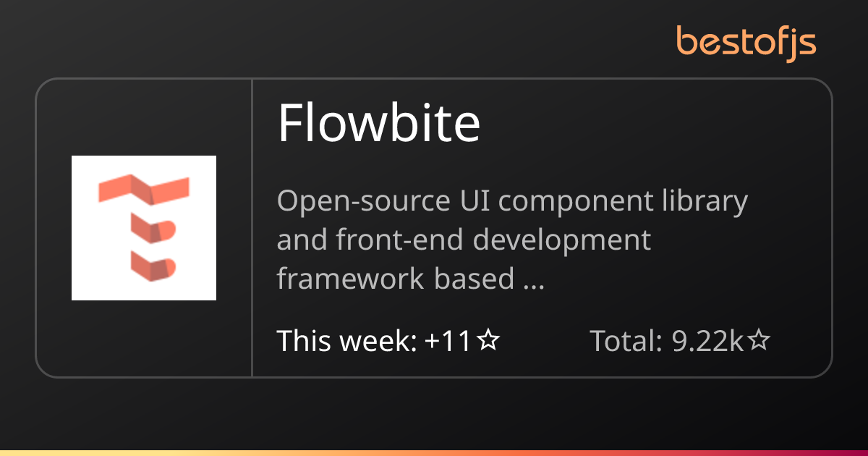This screenshot has height=456, width=868.
Task: Click the "bestof" part of the bestofjs logo
Action: click(732, 41)
